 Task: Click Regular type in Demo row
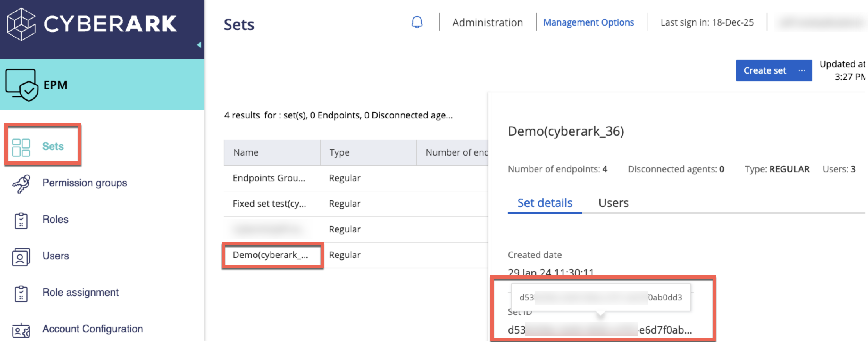(x=344, y=255)
